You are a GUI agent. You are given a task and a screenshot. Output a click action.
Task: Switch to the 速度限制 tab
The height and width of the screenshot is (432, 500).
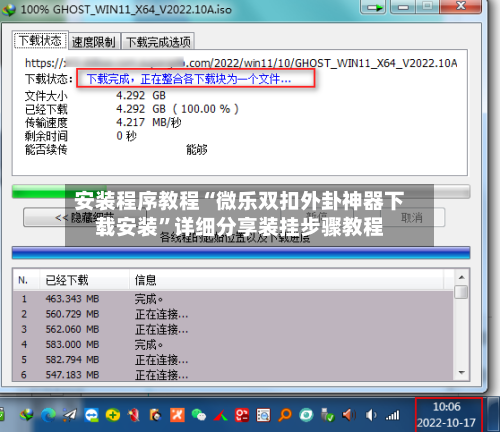(94, 42)
